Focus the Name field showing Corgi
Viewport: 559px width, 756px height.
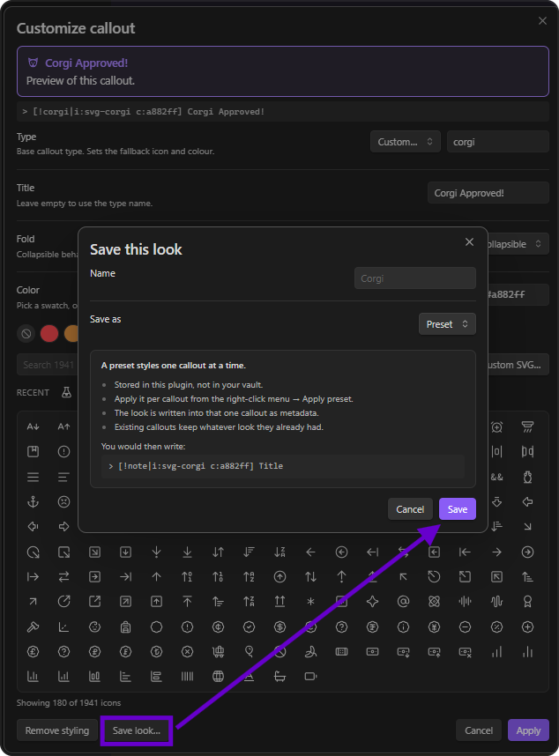coord(414,278)
